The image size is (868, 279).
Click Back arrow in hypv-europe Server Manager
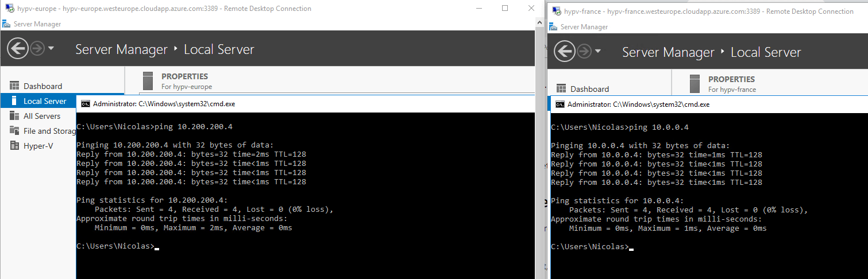click(x=18, y=48)
